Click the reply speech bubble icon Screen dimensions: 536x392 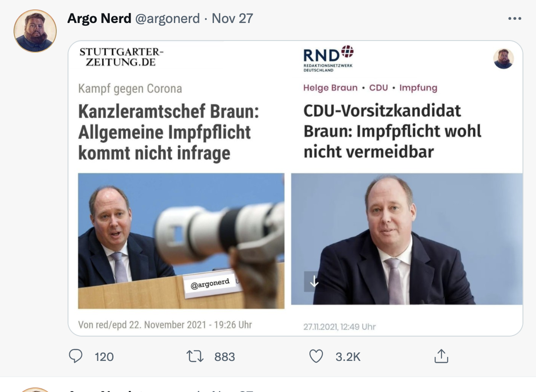pos(75,356)
